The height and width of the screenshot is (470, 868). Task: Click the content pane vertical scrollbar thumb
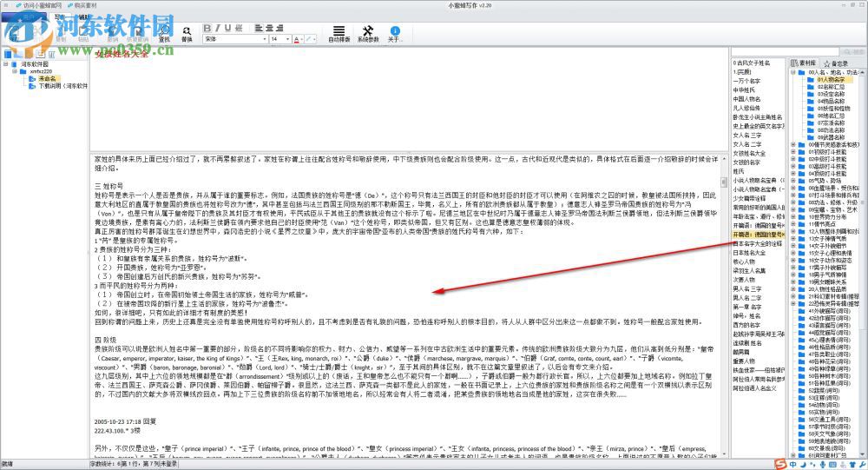pyautogui.click(x=724, y=182)
